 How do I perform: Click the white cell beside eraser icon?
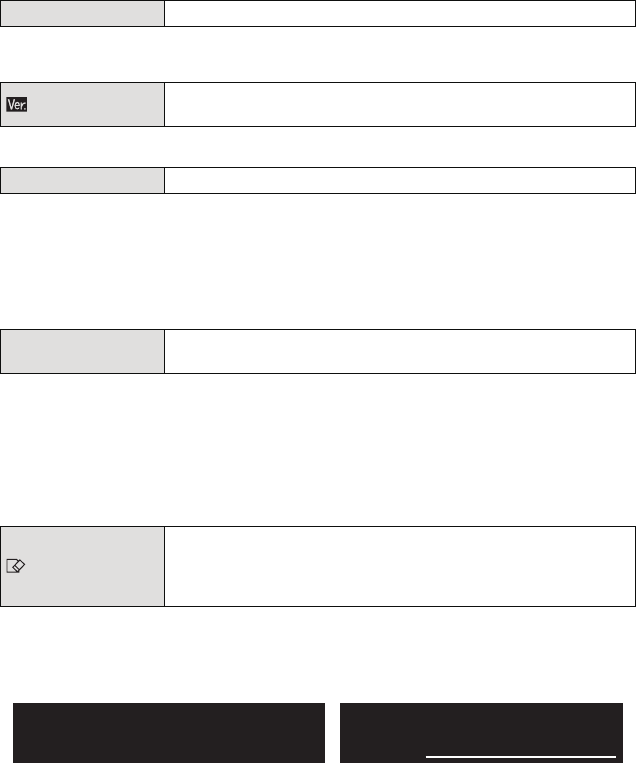399,565
